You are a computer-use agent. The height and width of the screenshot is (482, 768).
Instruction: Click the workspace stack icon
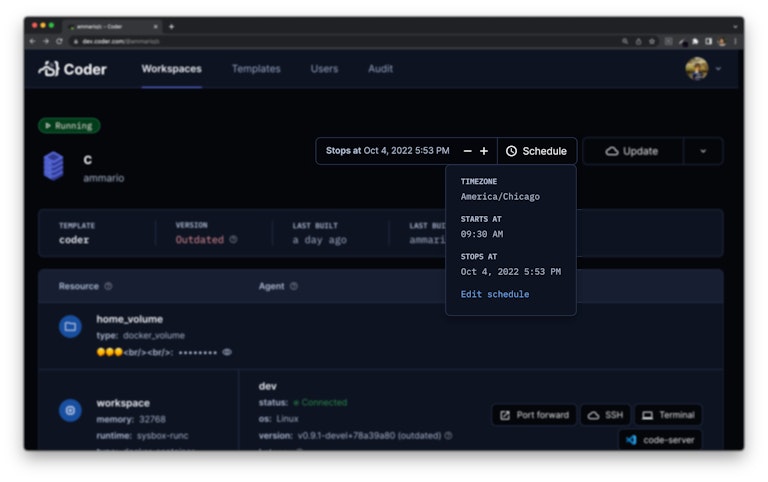[53, 166]
